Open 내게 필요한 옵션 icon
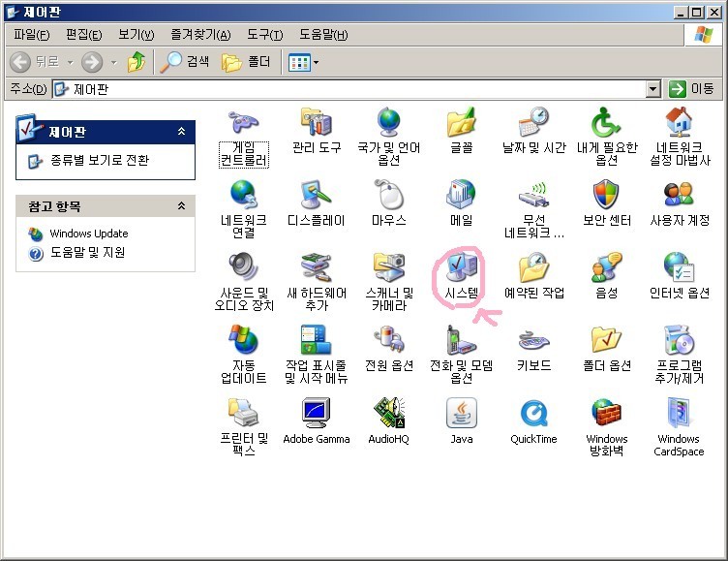The height and width of the screenshot is (561, 728). 606,137
